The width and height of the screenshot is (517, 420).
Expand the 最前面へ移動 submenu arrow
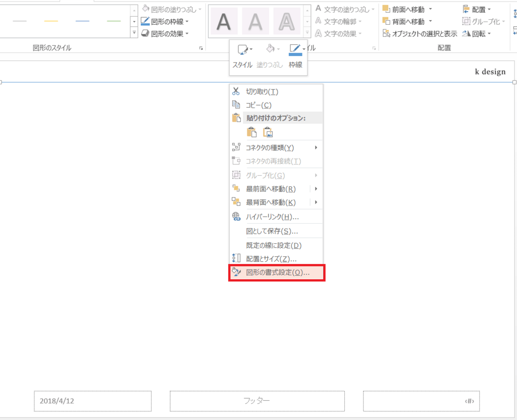[316, 189]
